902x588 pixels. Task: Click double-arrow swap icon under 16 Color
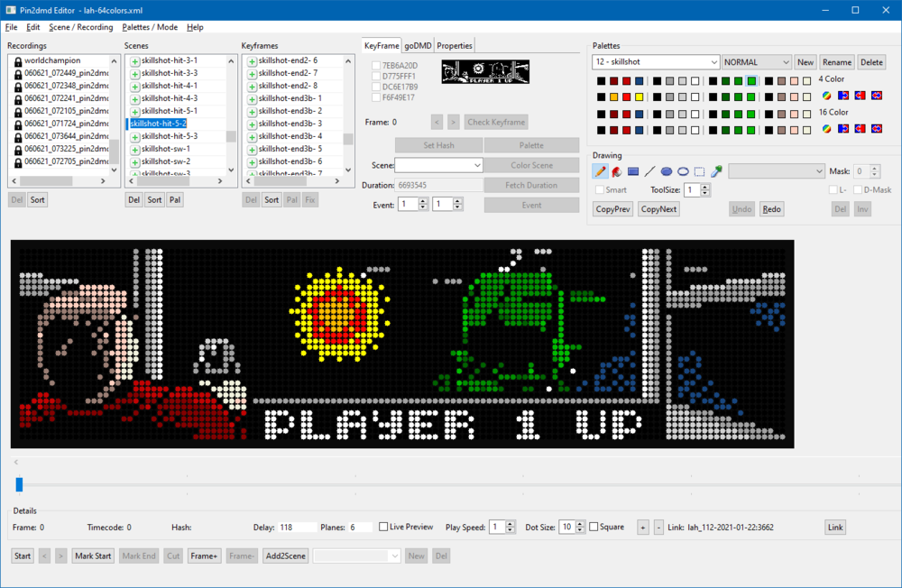pos(877,129)
